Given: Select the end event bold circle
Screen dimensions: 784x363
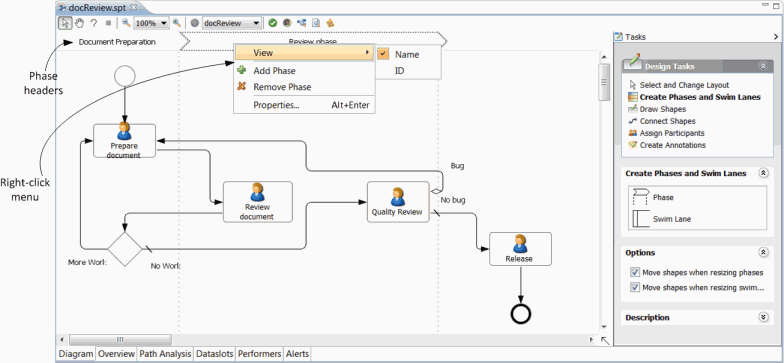Looking at the screenshot, I should coord(520,314).
